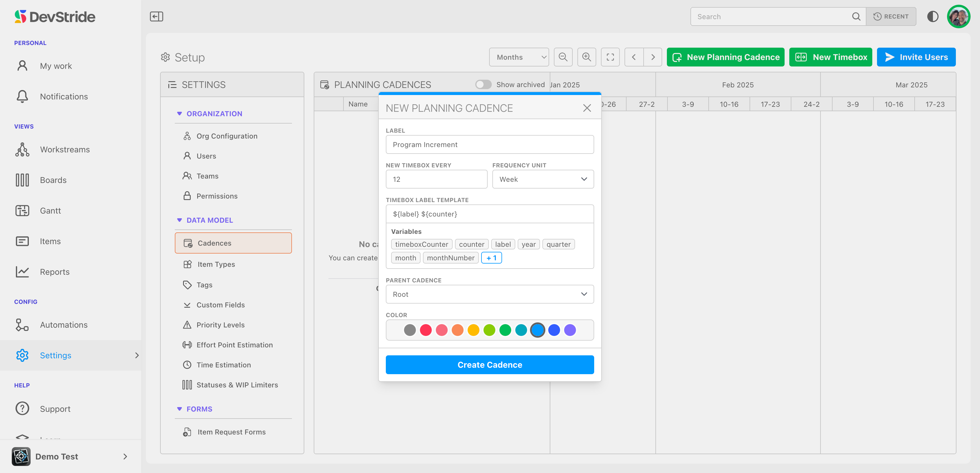The height and width of the screenshot is (473, 980).
Task: Navigate to Workstreams view
Action: pos(65,149)
